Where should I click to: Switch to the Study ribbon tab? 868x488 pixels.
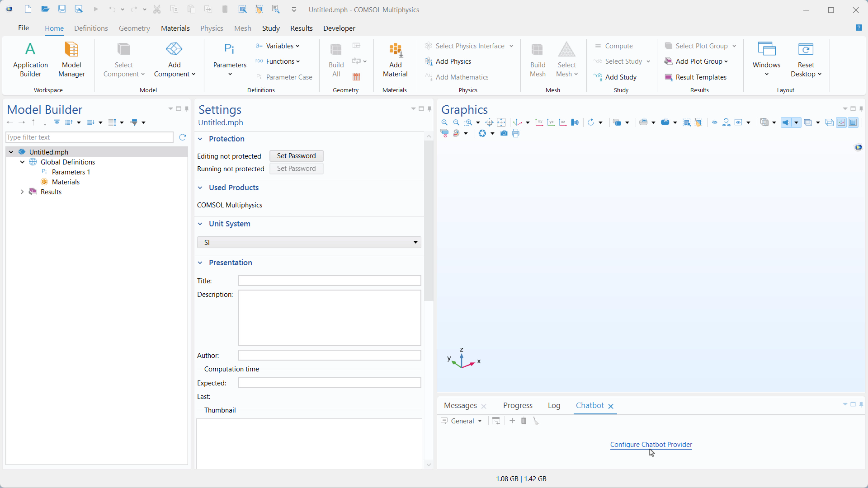click(x=271, y=28)
